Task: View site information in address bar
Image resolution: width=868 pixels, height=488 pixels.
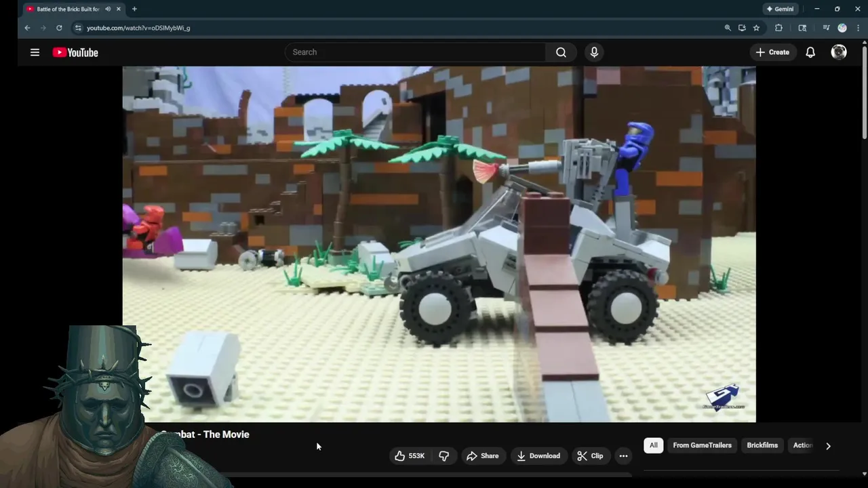Action: tap(78, 28)
